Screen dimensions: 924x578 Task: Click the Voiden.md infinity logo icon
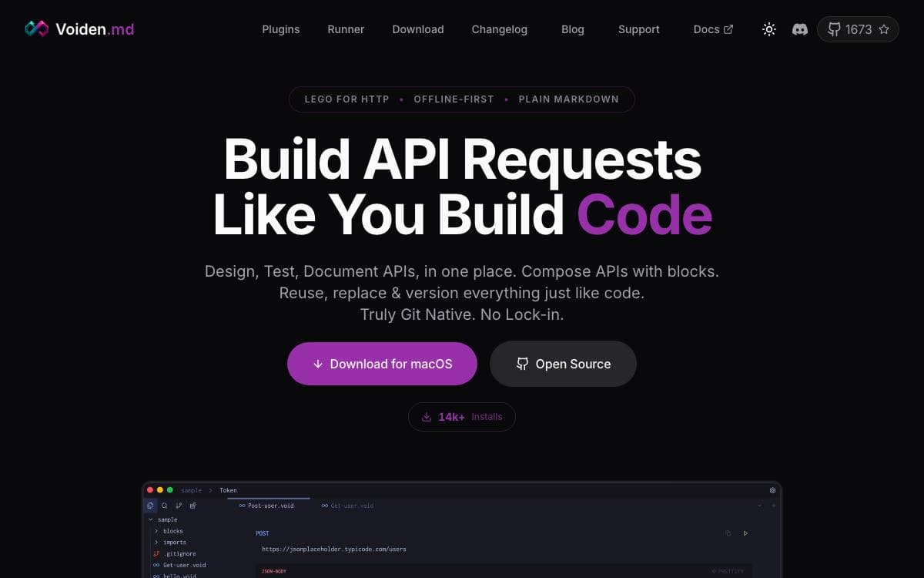(36, 29)
